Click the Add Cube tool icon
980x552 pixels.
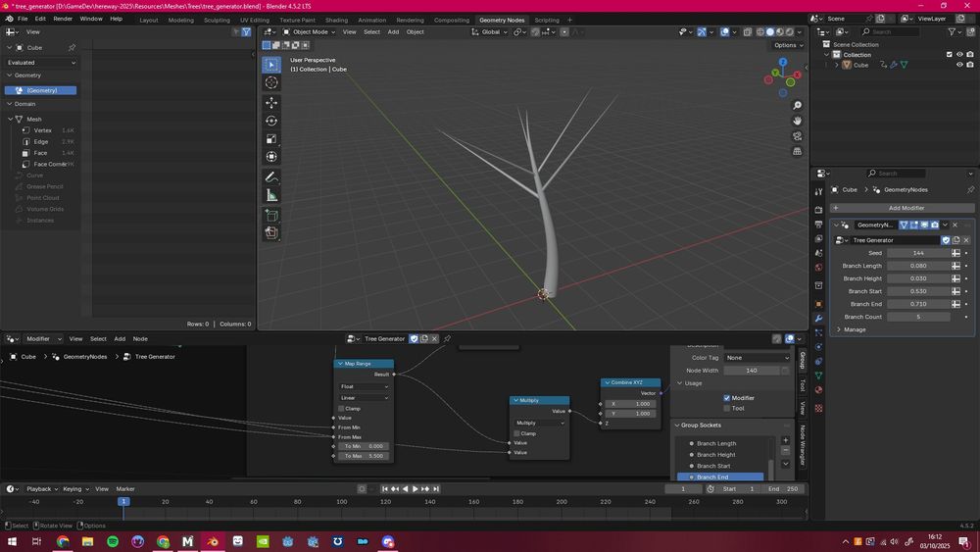(271, 215)
